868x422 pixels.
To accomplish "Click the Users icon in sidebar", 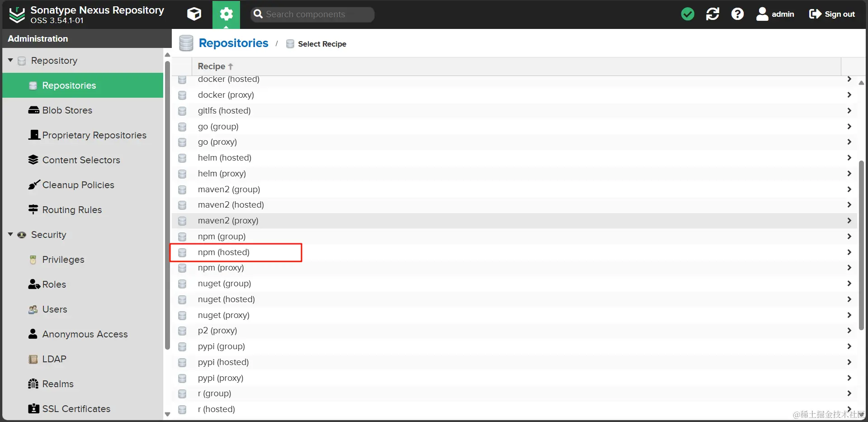I will click(x=33, y=309).
